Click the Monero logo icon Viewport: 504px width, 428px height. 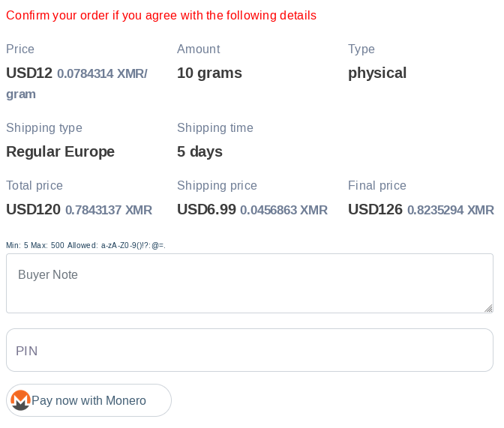coord(21,400)
